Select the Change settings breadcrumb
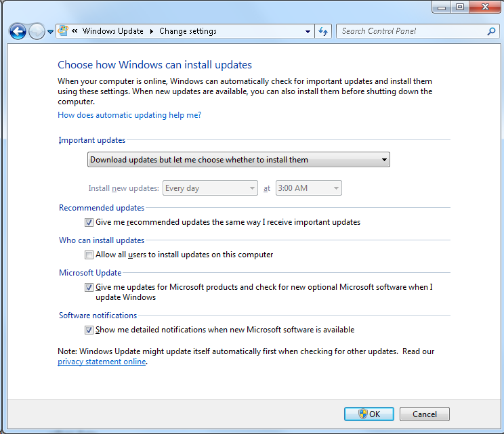Image resolution: width=504 pixels, height=434 pixels. [x=188, y=31]
